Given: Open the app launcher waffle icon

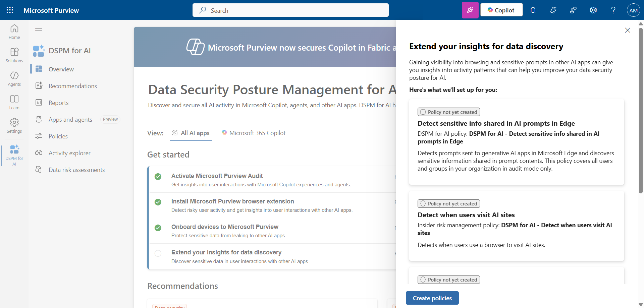Looking at the screenshot, I should point(10,10).
